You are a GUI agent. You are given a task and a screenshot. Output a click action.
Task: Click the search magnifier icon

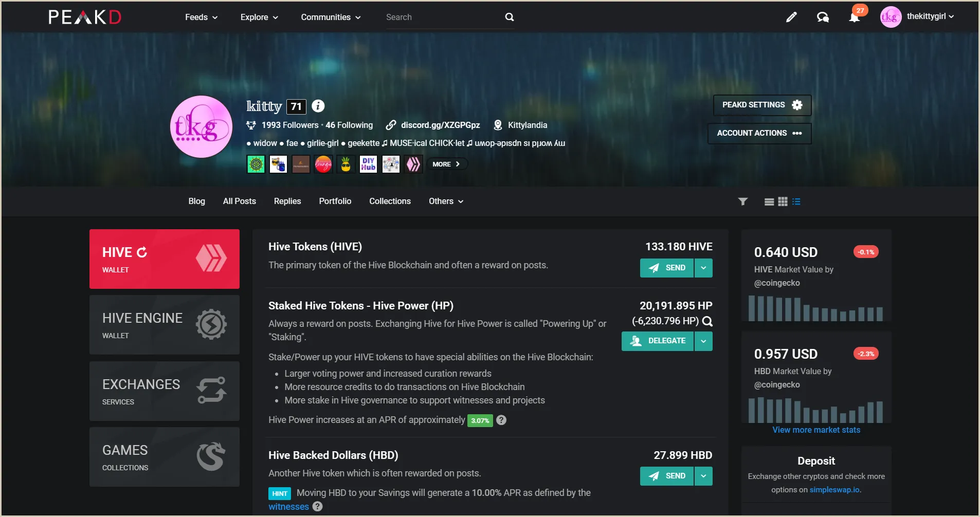tap(510, 17)
